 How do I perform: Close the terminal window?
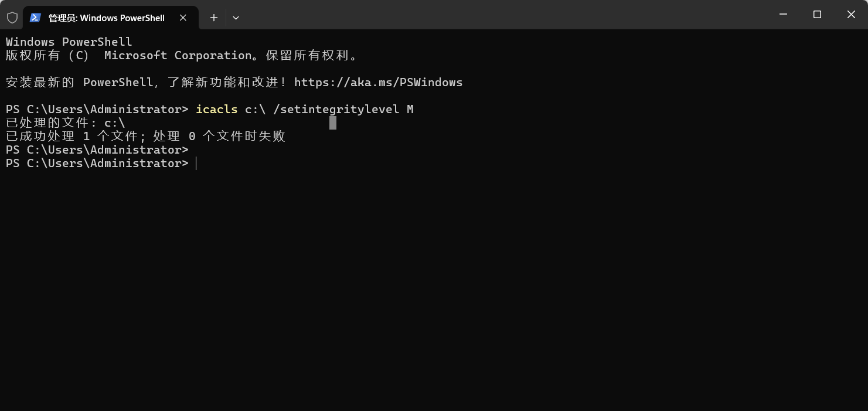point(851,14)
